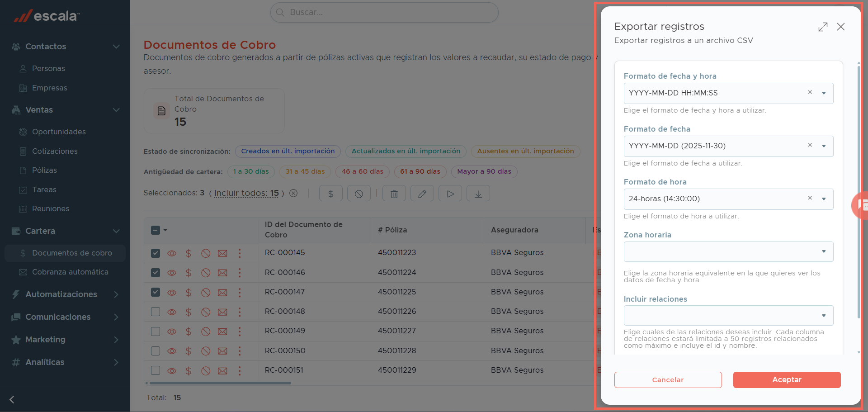Click the table horizontal scrollbar

220,383
